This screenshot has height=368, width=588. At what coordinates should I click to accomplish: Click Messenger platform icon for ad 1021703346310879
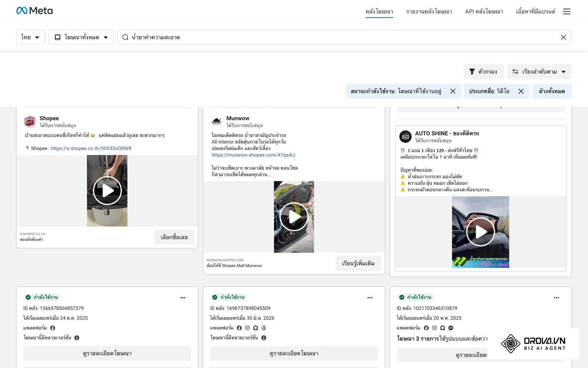[451, 328]
